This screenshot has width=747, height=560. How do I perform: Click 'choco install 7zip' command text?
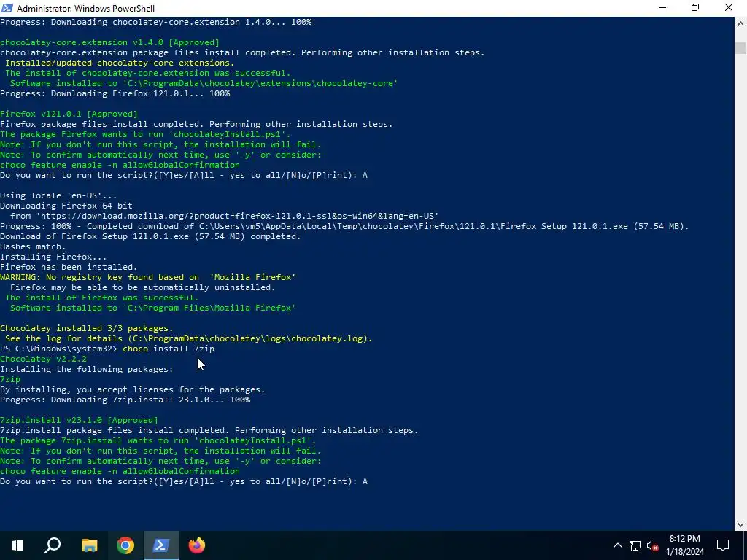(x=169, y=349)
